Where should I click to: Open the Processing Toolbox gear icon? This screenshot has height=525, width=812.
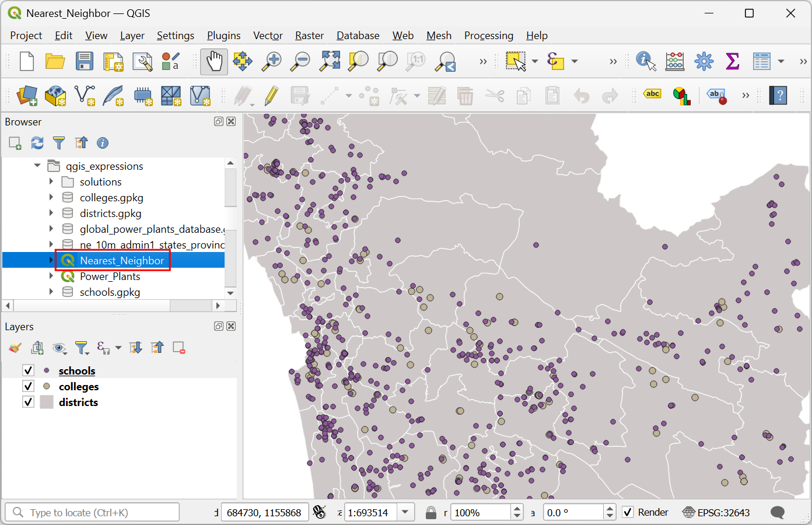pos(704,61)
